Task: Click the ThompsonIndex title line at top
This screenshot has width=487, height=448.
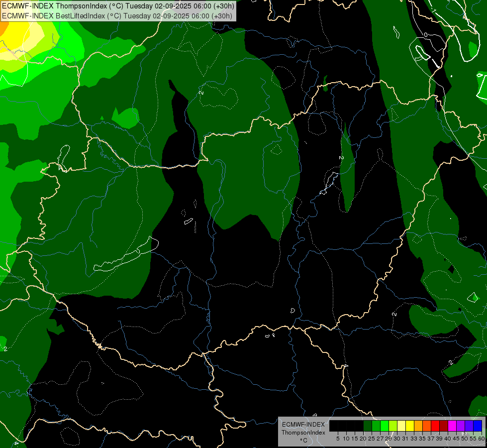Action: pyautogui.click(x=118, y=5)
